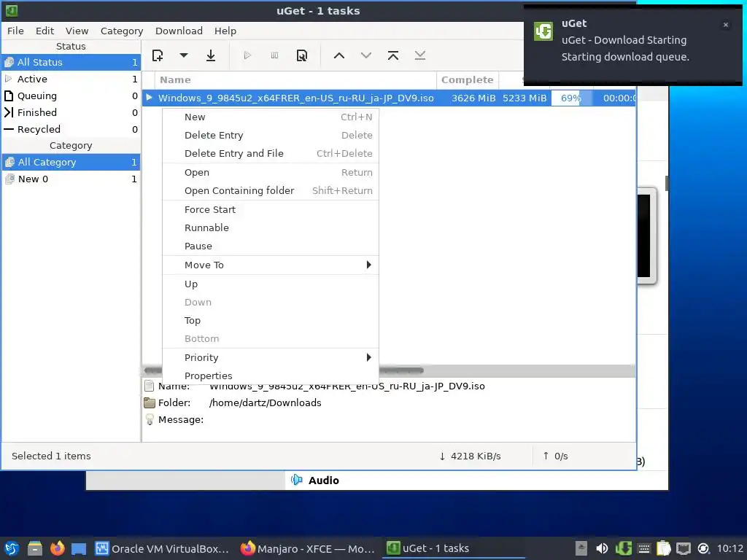This screenshot has width=747, height=560.
Task: Choose Open Containing folder
Action: tap(271, 190)
